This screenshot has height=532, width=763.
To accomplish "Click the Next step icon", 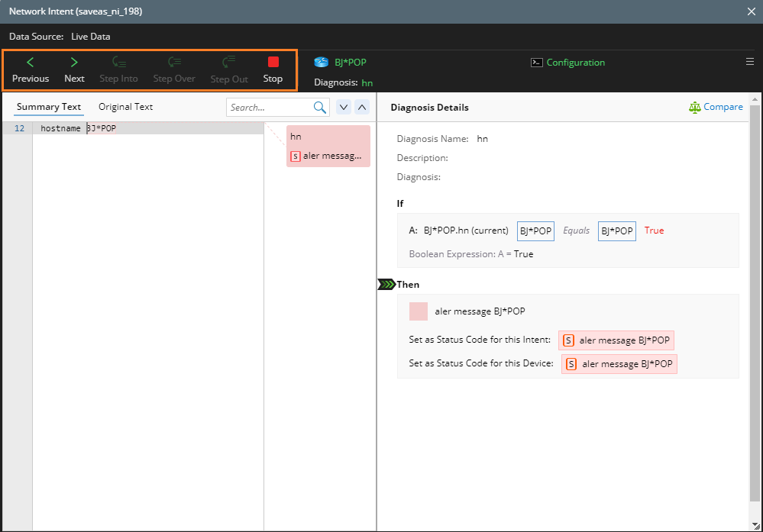I will (x=74, y=63).
